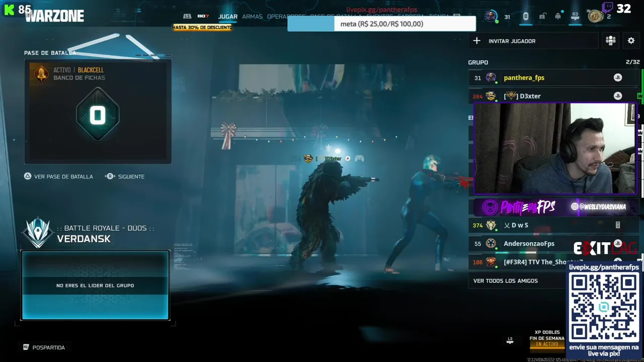This screenshot has width=644, height=362.
Task: Click the GRUPO header label
Action: 478,62
